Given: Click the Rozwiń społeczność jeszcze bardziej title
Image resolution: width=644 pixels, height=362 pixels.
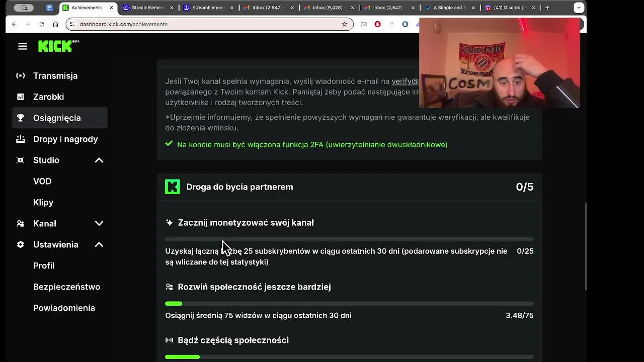Looking at the screenshot, I should pos(254,287).
